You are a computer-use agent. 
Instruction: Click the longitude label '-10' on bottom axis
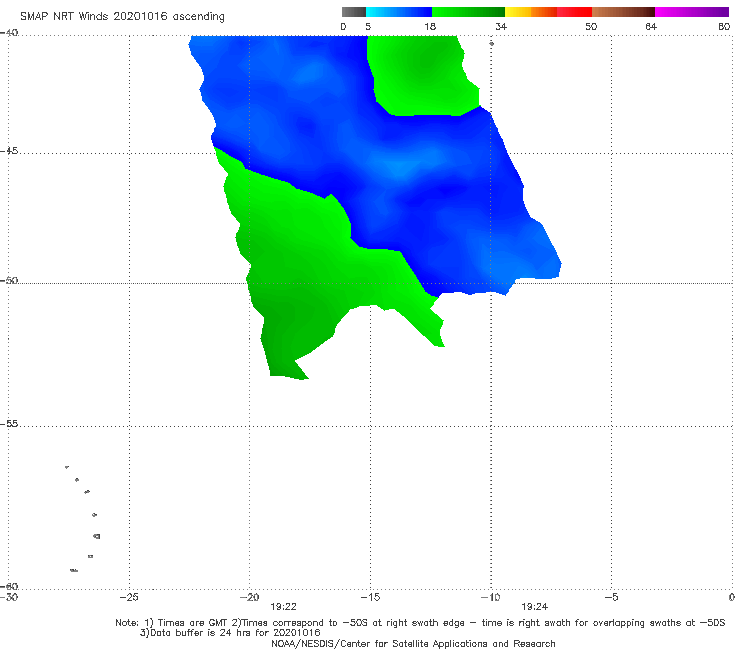pos(490,597)
